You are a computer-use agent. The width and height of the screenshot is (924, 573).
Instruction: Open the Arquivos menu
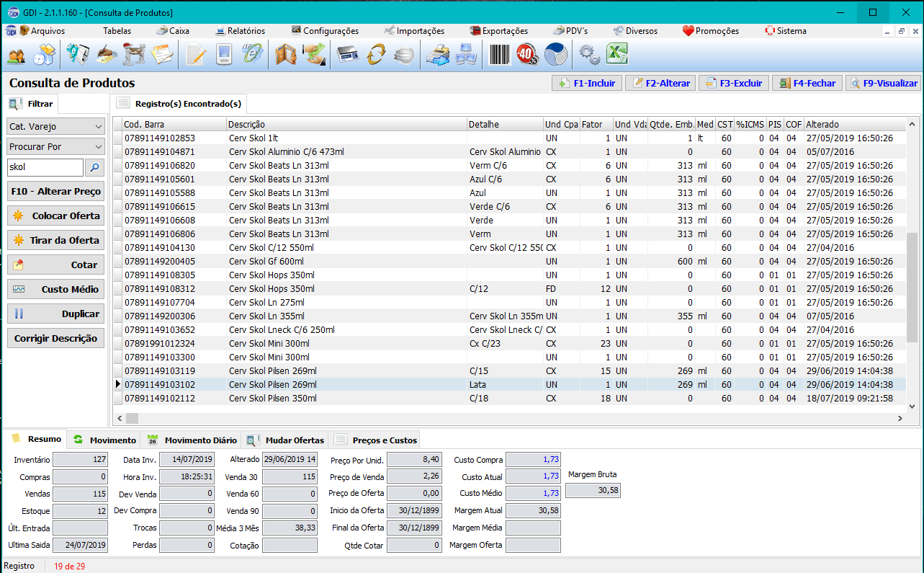click(42, 31)
